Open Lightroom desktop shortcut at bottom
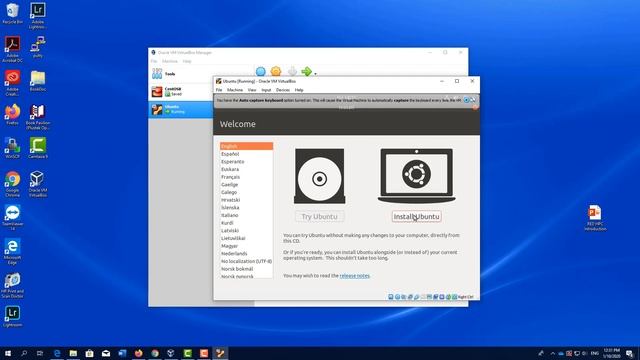Screen dimensions: 640x360 [x=13, y=317]
